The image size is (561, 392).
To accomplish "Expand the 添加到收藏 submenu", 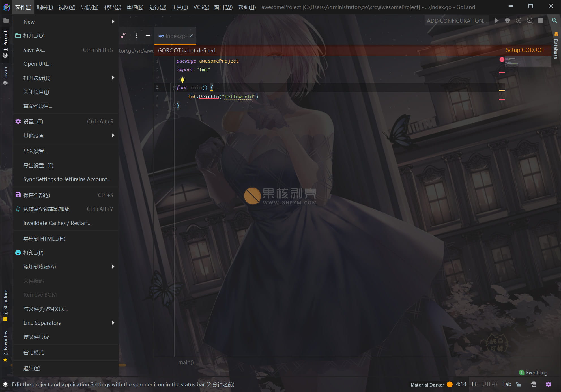I will point(66,267).
